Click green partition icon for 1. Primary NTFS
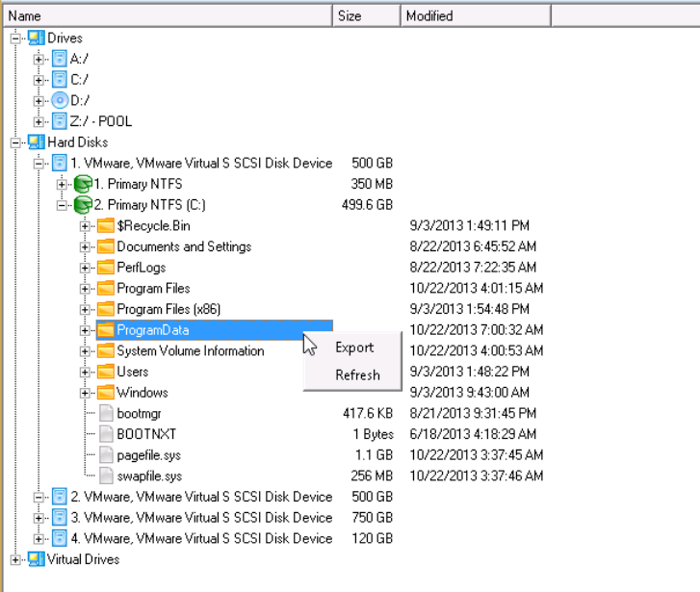700x592 pixels. [x=83, y=184]
